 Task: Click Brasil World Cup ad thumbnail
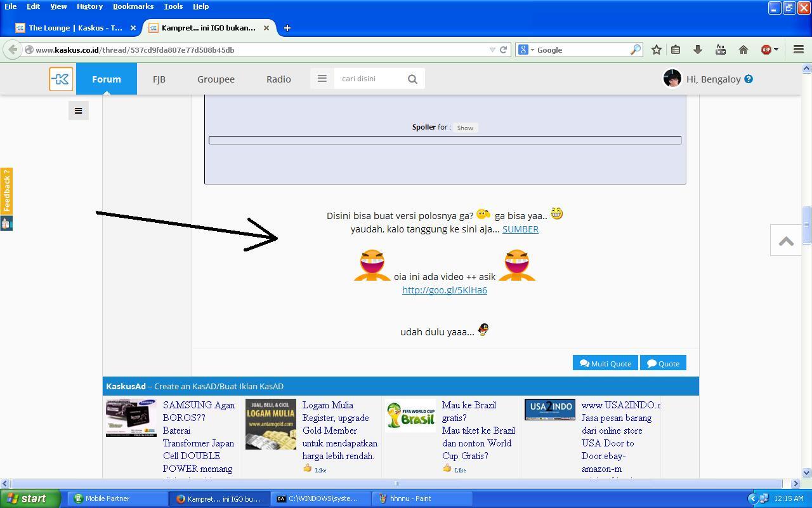click(x=410, y=415)
